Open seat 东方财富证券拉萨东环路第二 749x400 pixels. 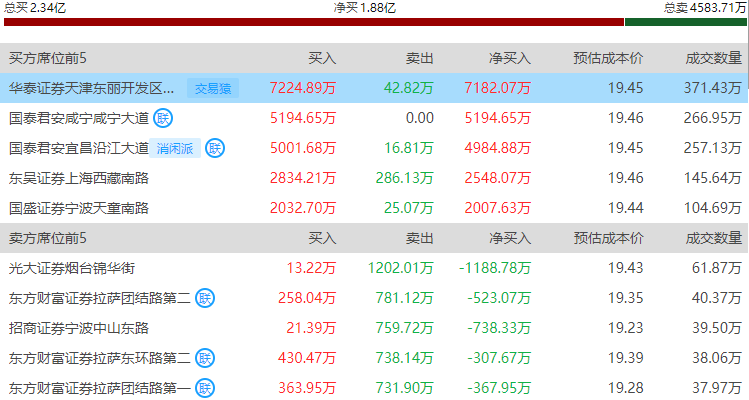[99, 358]
